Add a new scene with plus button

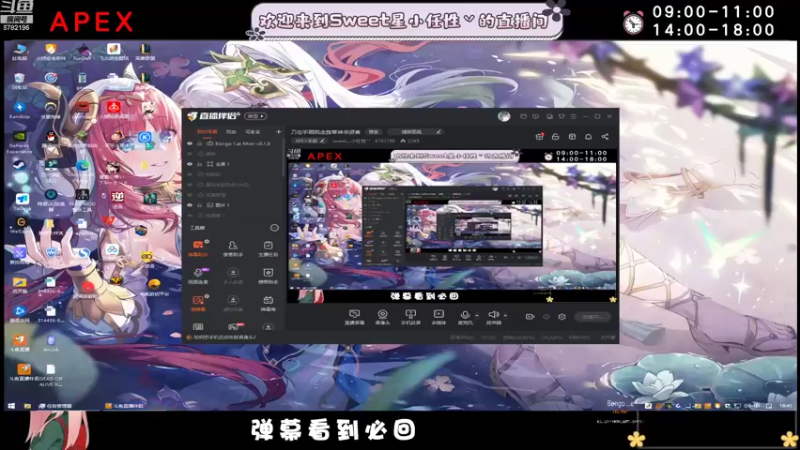pos(279,132)
